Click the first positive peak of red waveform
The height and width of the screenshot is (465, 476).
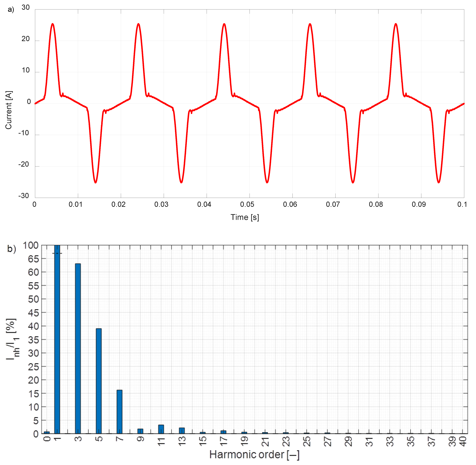coord(53,24)
